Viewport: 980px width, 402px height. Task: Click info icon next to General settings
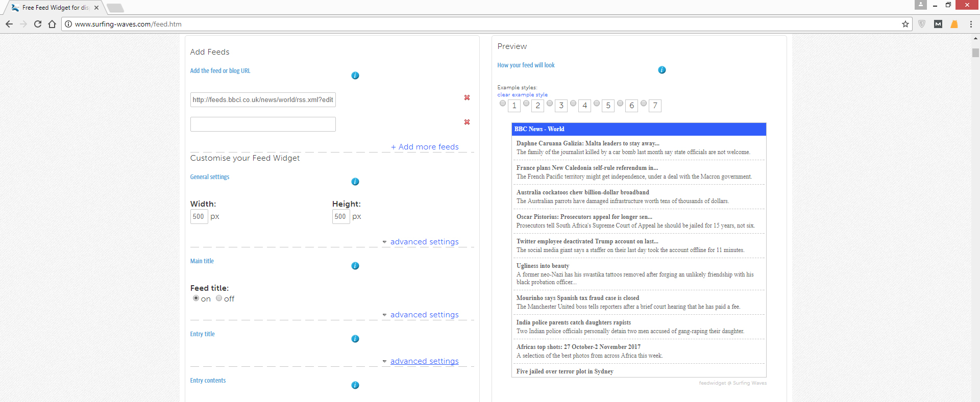[355, 182]
